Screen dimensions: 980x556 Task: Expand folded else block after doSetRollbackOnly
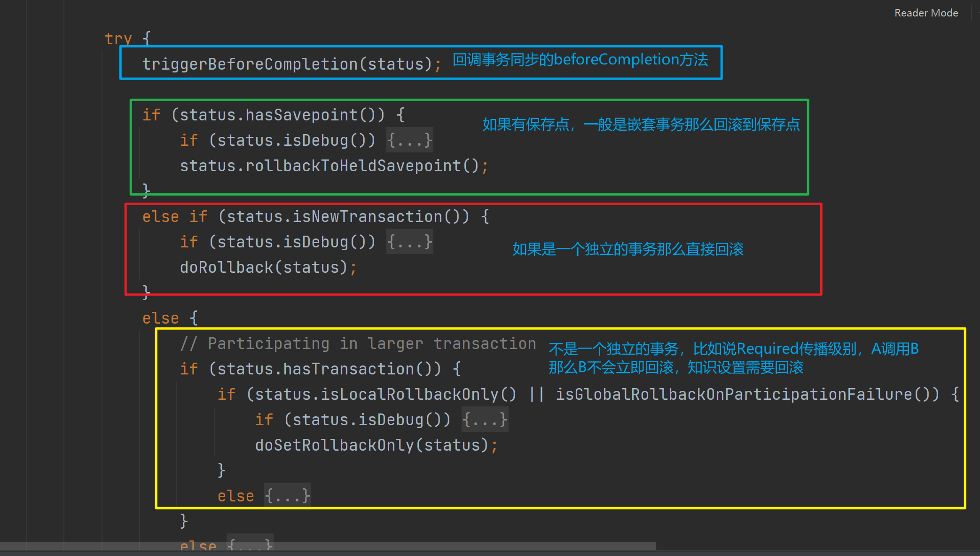click(x=287, y=496)
